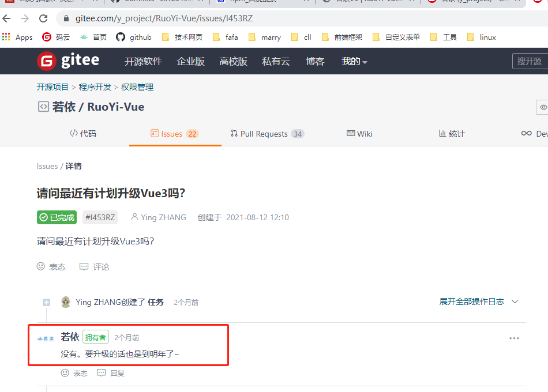The image size is (548, 392).
Task: Open the 我的 dropdown menu
Action: click(x=354, y=61)
